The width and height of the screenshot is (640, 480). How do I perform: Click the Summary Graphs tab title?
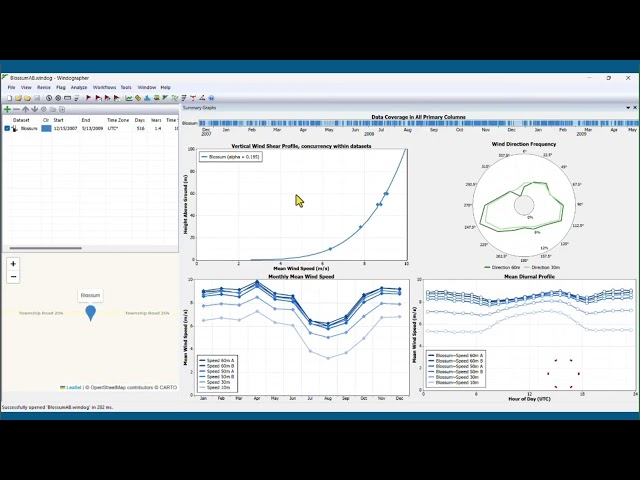[199, 108]
